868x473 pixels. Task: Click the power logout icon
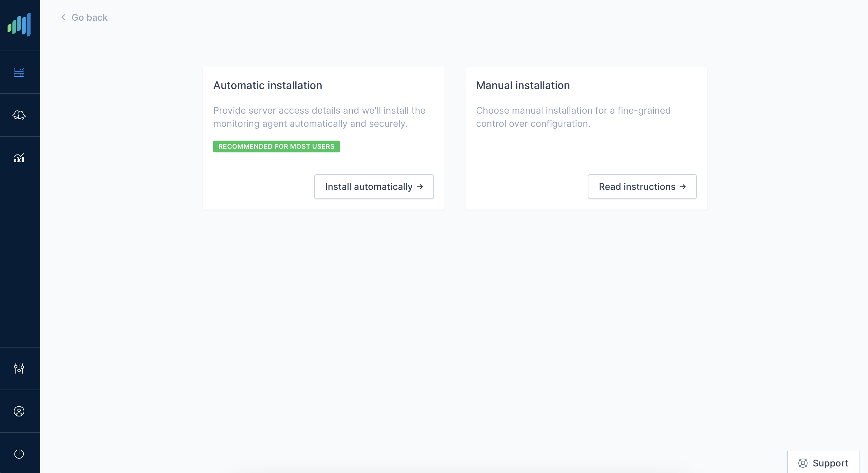pos(19,454)
